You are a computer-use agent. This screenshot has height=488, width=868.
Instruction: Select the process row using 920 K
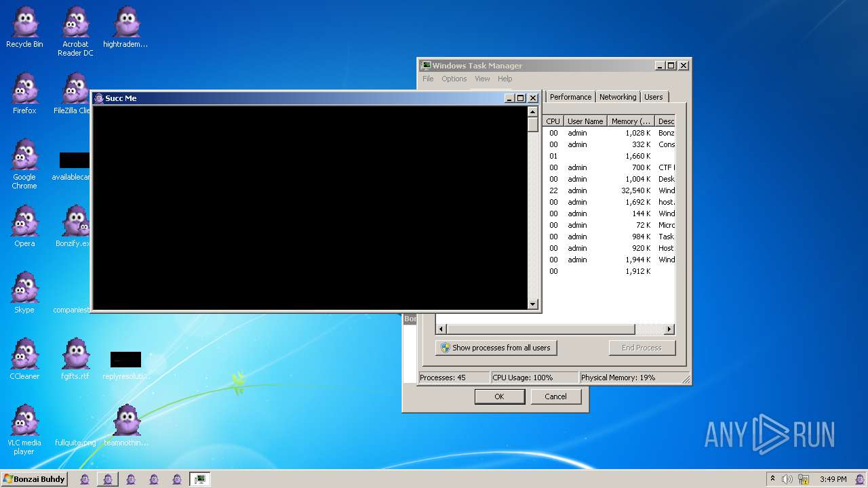[x=609, y=248]
